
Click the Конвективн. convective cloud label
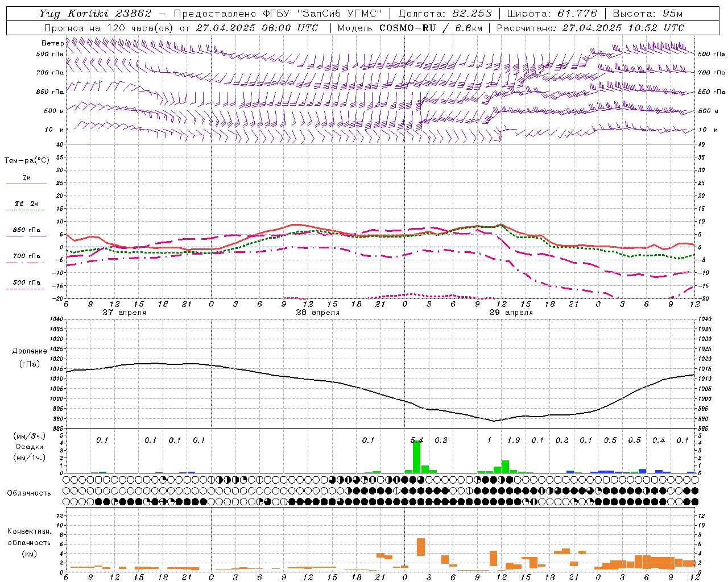[x=29, y=531]
